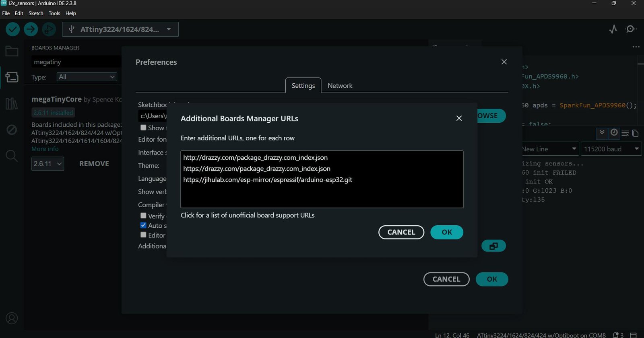
Task: Click the notifications bell in status bar
Action: pos(616,335)
